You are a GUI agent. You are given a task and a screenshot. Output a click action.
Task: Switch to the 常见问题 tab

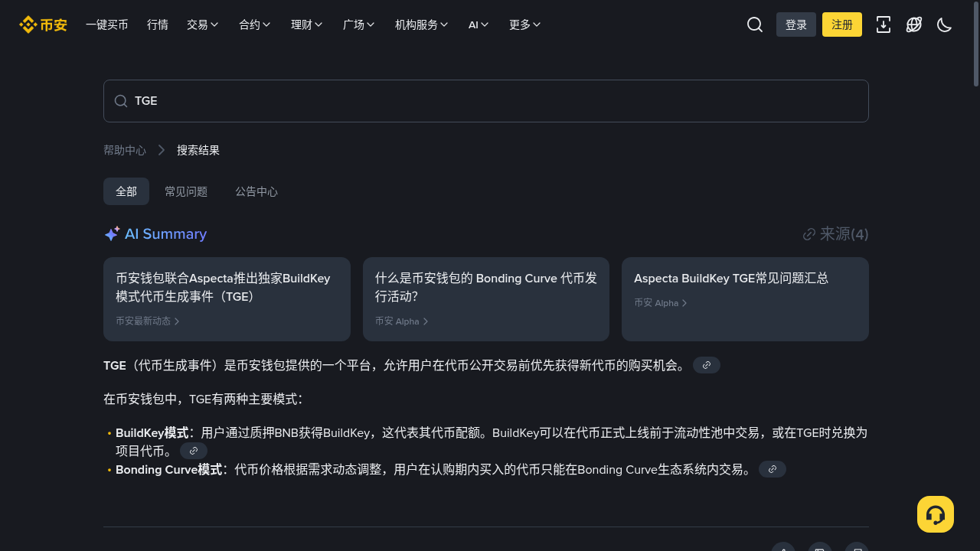tap(186, 191)
